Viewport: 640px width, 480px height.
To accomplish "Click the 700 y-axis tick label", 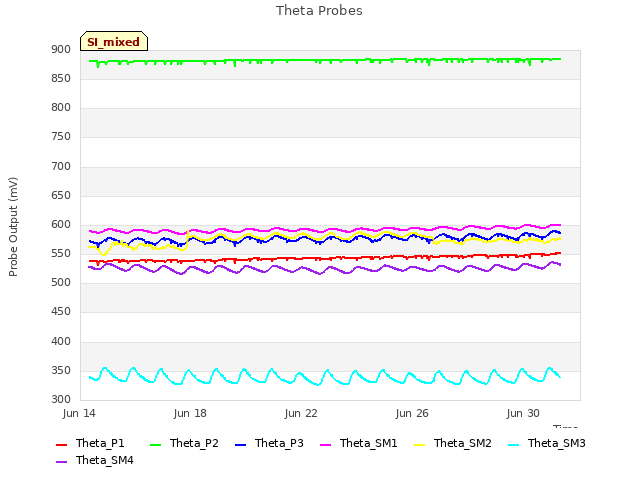I will tap(61, 166).
